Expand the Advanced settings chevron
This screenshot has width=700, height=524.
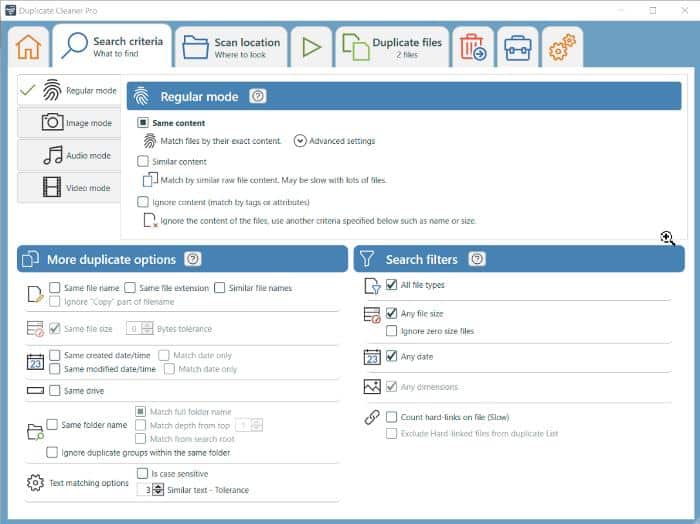point(300,141)
